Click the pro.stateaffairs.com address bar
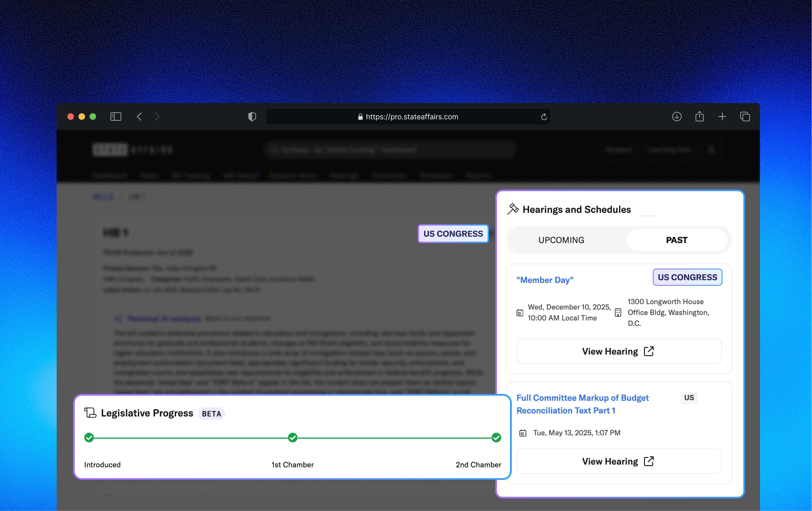Viewport: 812px width, 511px height. coord(408,117)
